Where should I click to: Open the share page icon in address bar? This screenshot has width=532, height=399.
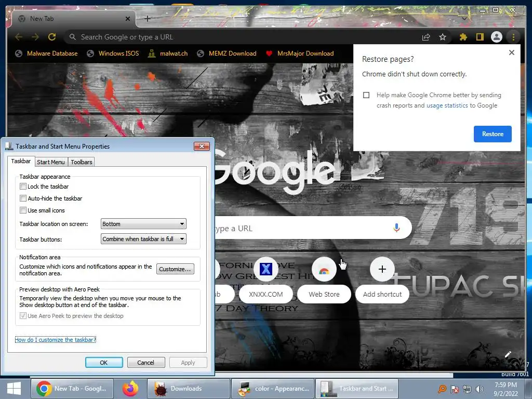pyautogui.click(x=426, y=37)
